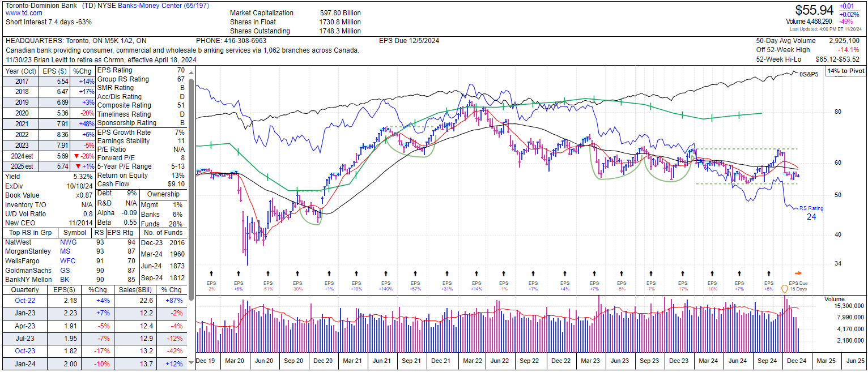The image size is (868, 372).
Task: Open the www.td.com website link
Action: (24, 13)
